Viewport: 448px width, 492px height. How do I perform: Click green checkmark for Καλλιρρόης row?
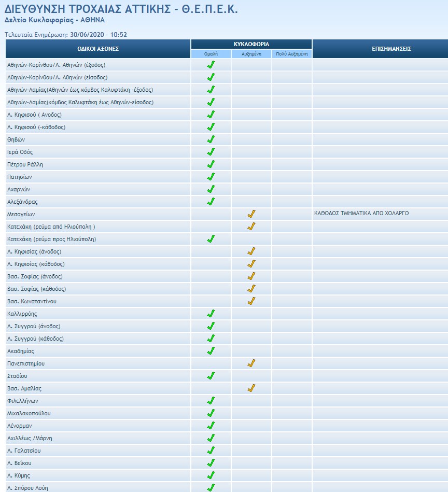click(211, 314)
